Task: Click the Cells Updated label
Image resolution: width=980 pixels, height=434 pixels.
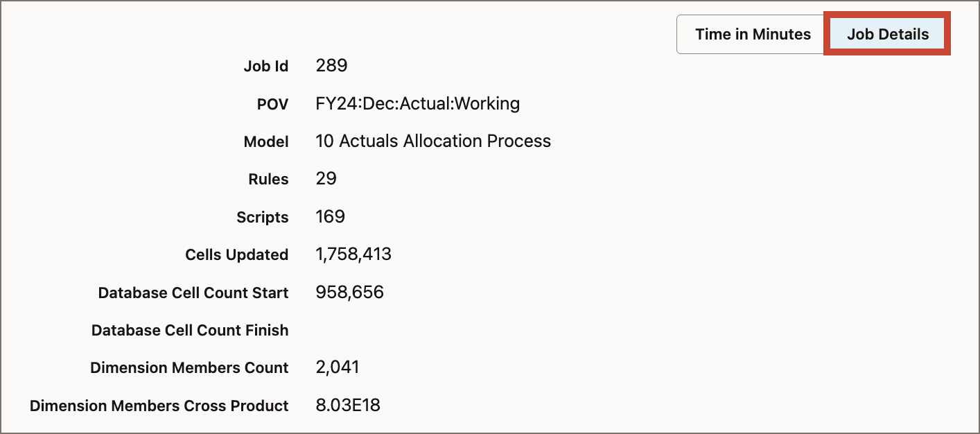Action: [x=236, y=254]
